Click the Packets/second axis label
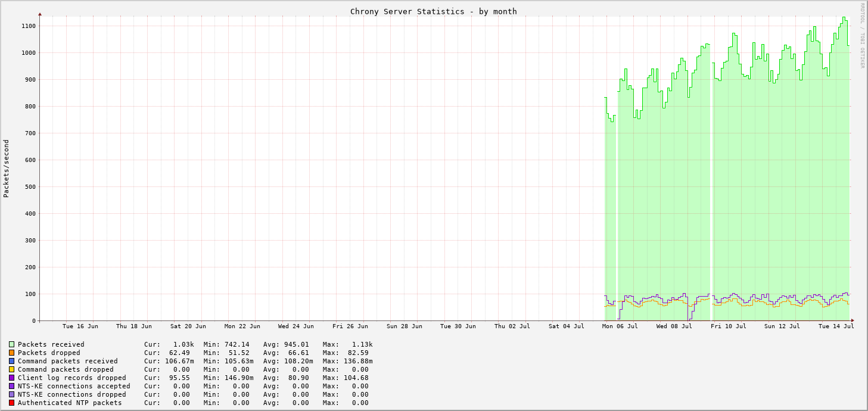This screenshot has height=411, width=868. click(x=6, y=169)
